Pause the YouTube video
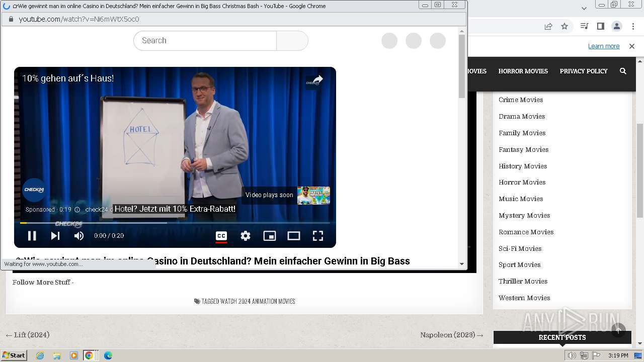The width and height of the screenshot is (644, 362). [32, 236]
